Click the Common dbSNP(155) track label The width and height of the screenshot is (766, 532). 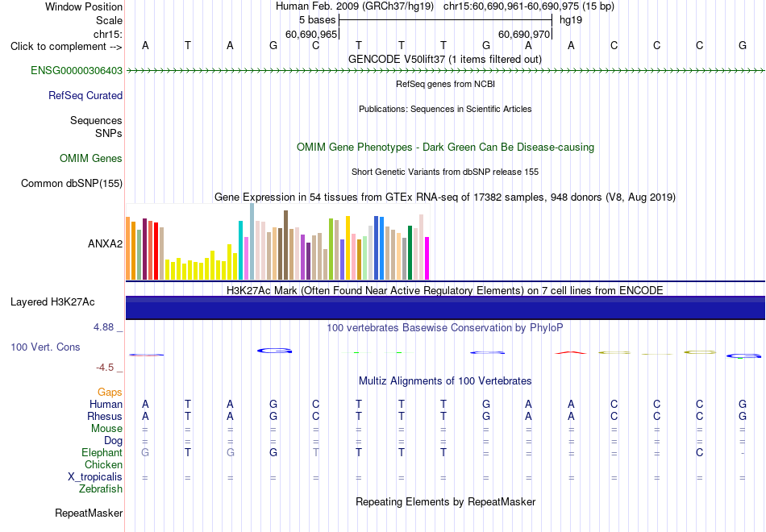[x=71, y=183]
